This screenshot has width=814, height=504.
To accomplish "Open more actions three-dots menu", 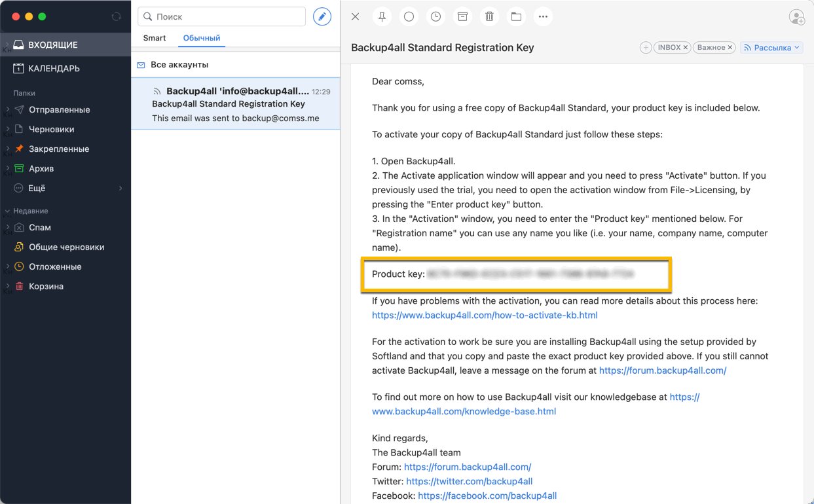I will click(543, 16).
